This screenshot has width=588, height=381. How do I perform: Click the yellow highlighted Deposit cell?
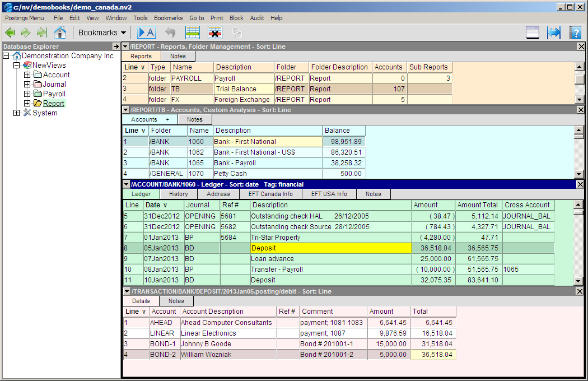330,248
